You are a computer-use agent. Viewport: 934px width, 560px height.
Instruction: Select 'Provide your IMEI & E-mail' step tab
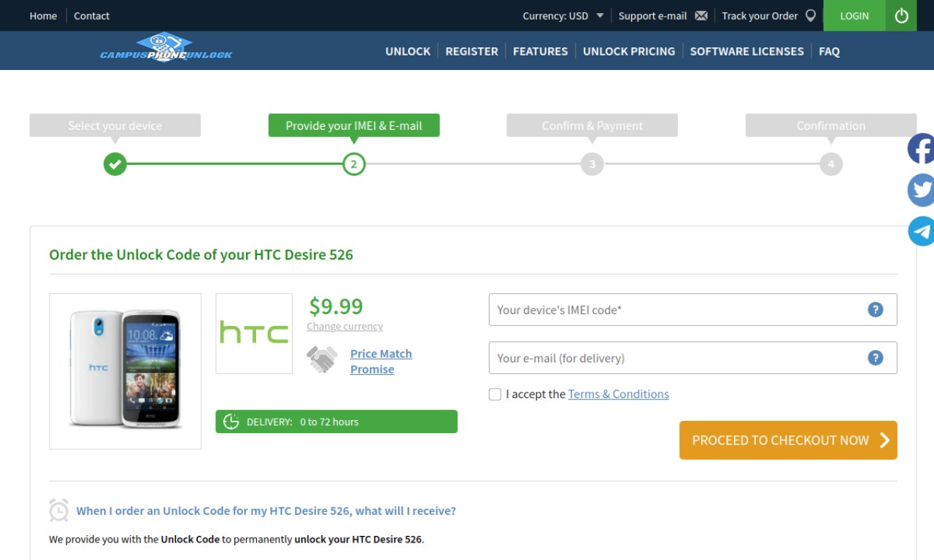[x=354, y=125]
